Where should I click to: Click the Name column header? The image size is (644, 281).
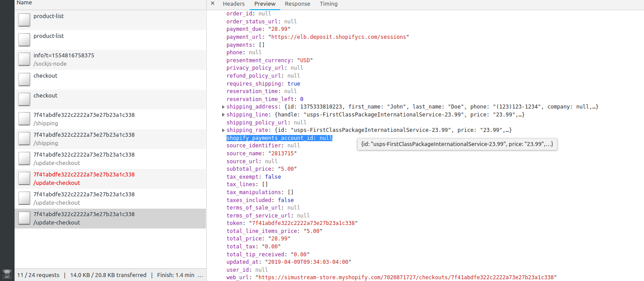tap(24, 3)
